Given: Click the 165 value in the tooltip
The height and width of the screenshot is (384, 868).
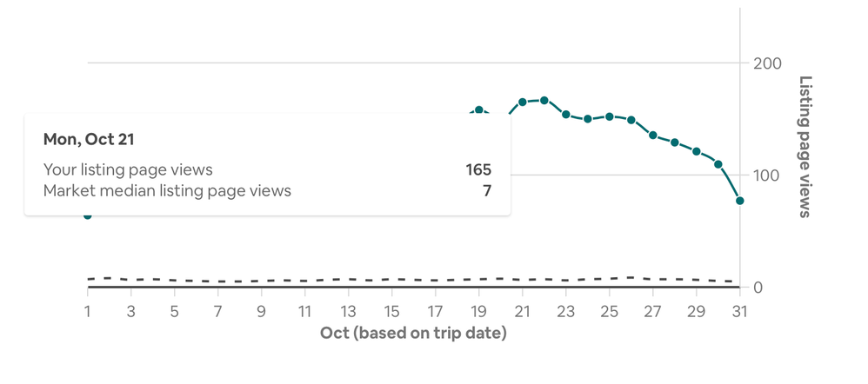Looking at the screenshot, I should click(478, 169).
